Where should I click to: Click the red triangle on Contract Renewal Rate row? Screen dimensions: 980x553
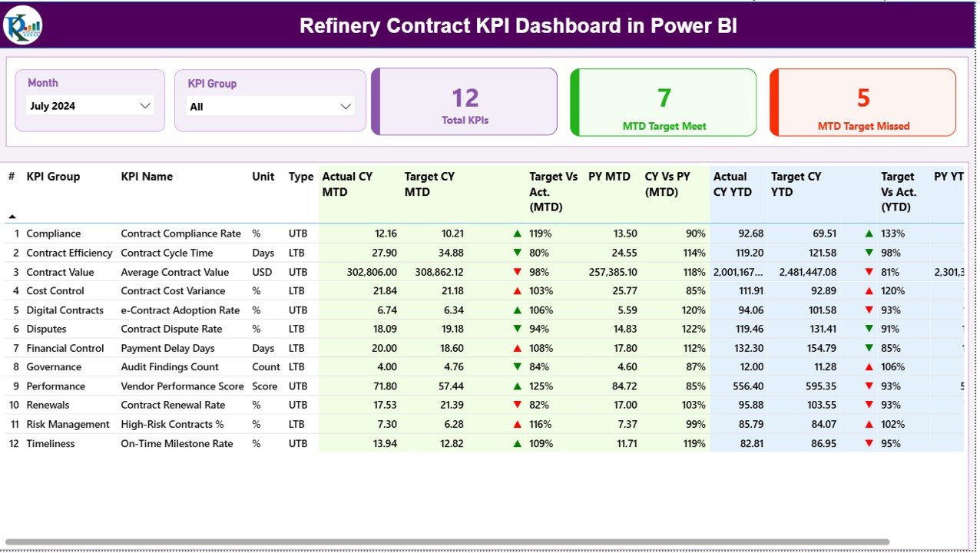[x=517, y=405]
